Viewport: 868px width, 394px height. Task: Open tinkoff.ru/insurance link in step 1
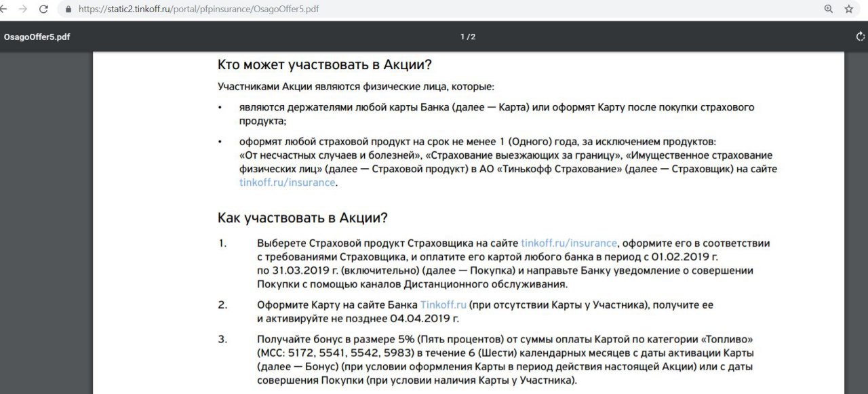[x=569, y=243]
